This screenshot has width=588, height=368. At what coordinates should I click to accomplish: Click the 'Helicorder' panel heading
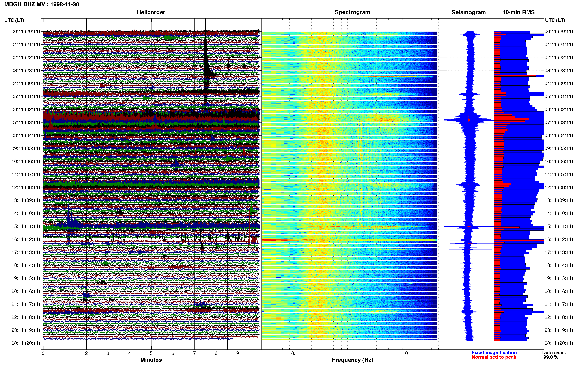[151, 12]
